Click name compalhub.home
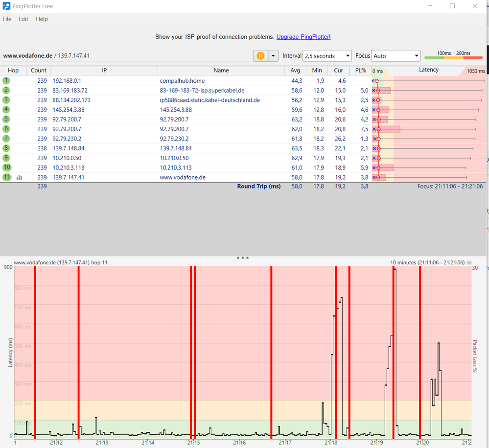Image resolution: width=489 pixels, height=448 pixels. [x=182, y=81]
